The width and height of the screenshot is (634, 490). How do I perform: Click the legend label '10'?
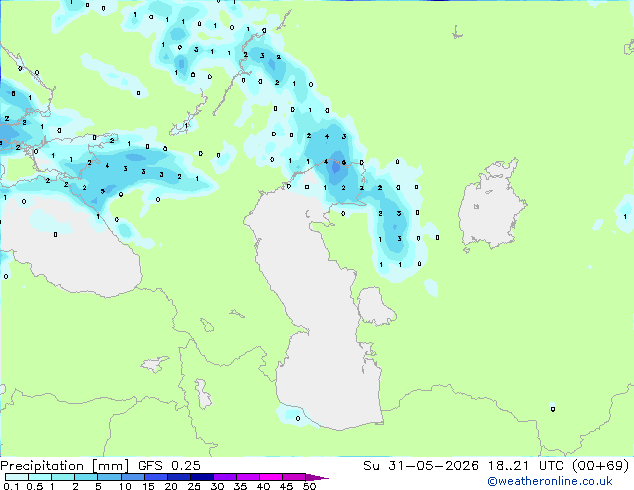tap(125, 486)
